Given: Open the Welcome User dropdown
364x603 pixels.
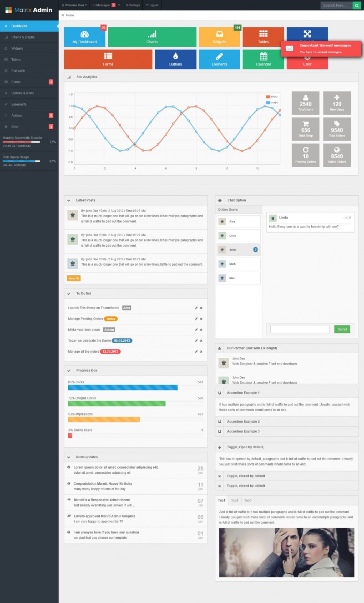Looking at the screenshot, I should click(x=74, y=5).
